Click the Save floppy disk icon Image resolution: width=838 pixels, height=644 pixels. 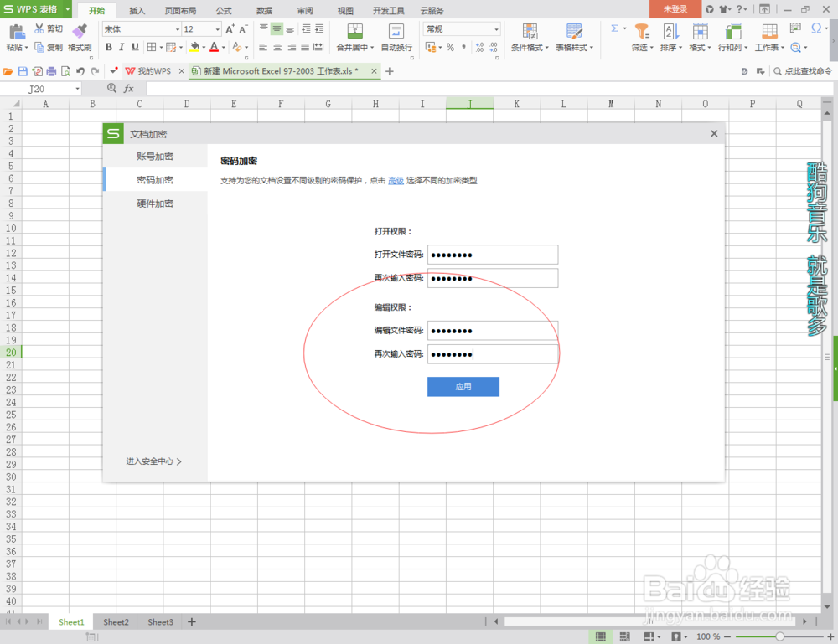pos(23,71)
